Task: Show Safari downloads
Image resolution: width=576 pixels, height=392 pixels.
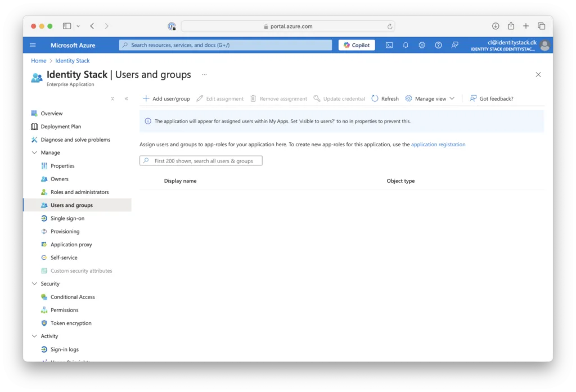Action: 496,26
